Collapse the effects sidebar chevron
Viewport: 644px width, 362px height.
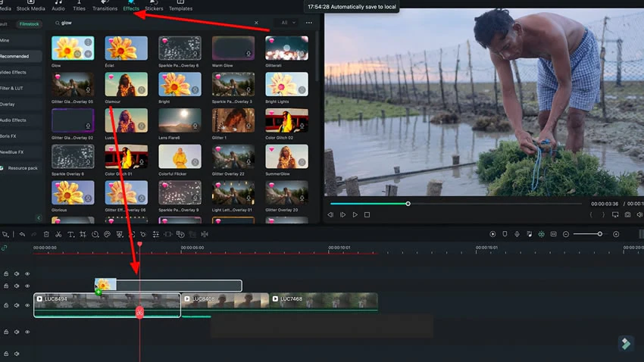click(39, 218)
